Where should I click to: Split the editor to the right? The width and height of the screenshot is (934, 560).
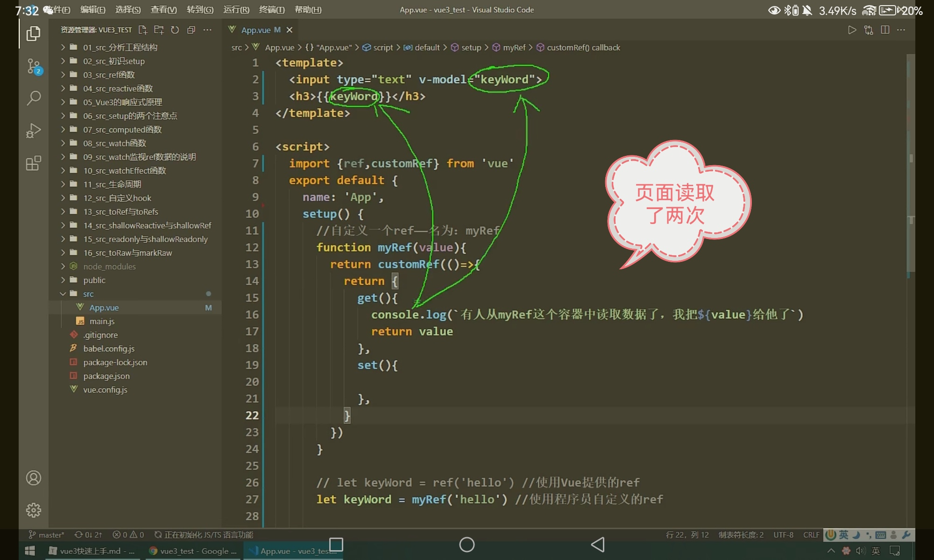(x=884, y=30)
